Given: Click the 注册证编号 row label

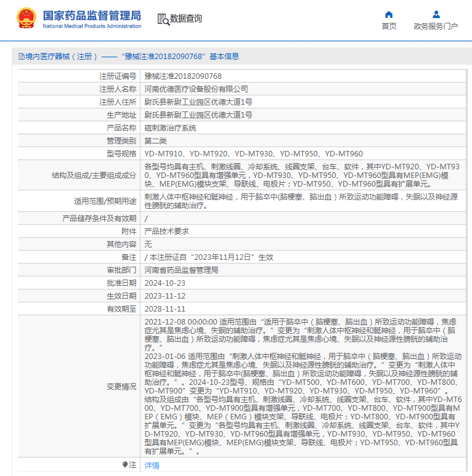Looking at the screenshot, I should [x=118, y=76].
